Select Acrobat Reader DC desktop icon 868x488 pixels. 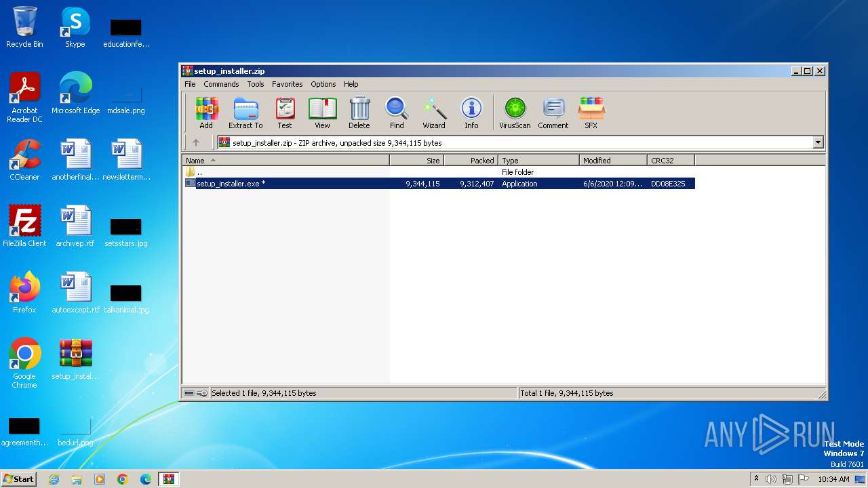24,98
